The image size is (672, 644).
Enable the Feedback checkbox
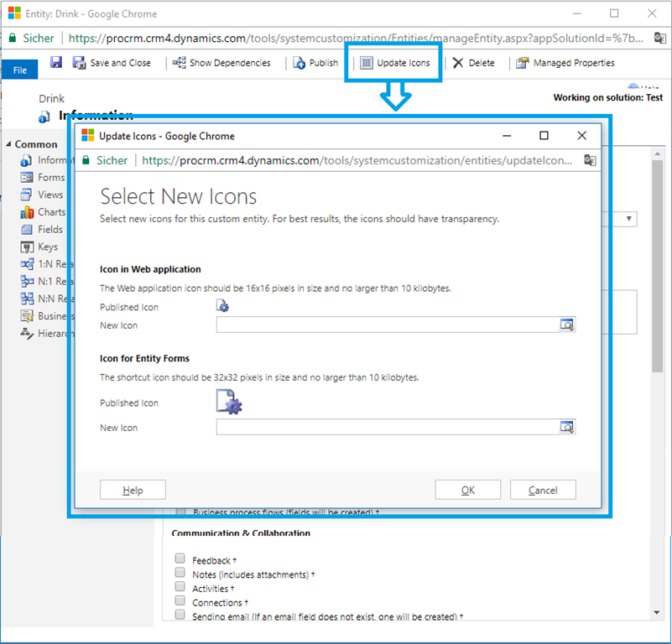tap(180, 558)
